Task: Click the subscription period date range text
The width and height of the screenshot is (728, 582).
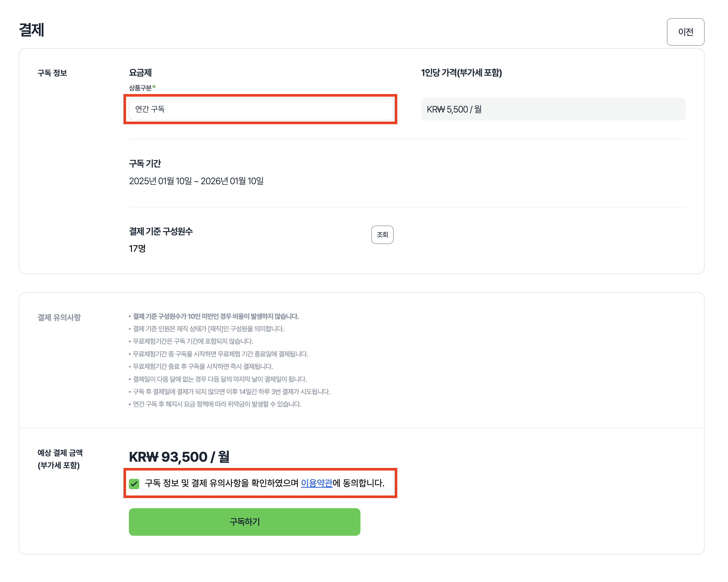Action: pyautogui.click(x=196, y=181)
